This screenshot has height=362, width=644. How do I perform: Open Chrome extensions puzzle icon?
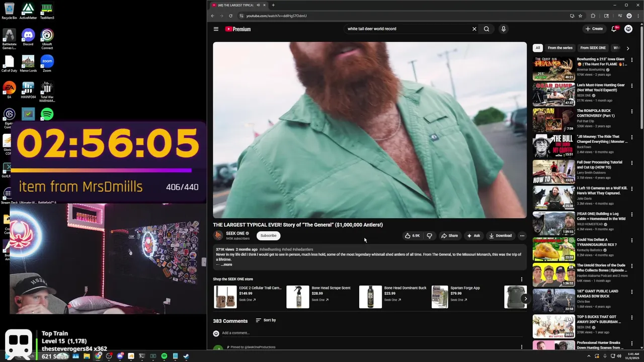[593, 16]
